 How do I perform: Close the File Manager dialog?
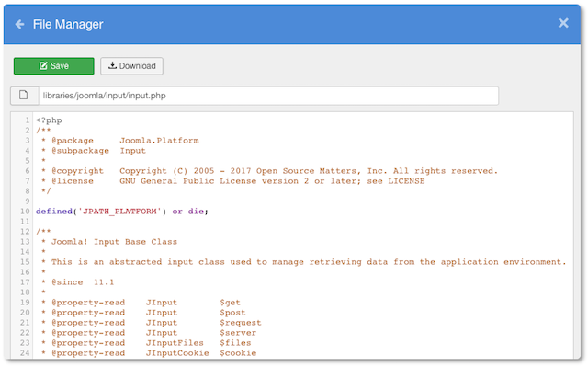(x=563, y=23)
